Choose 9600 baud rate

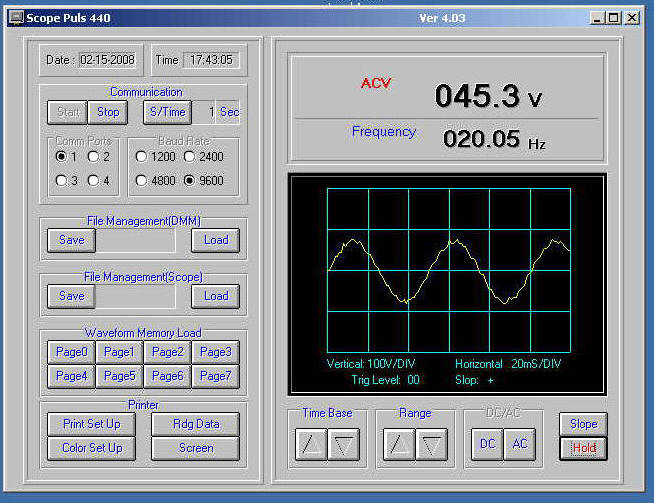pos(189,181)
